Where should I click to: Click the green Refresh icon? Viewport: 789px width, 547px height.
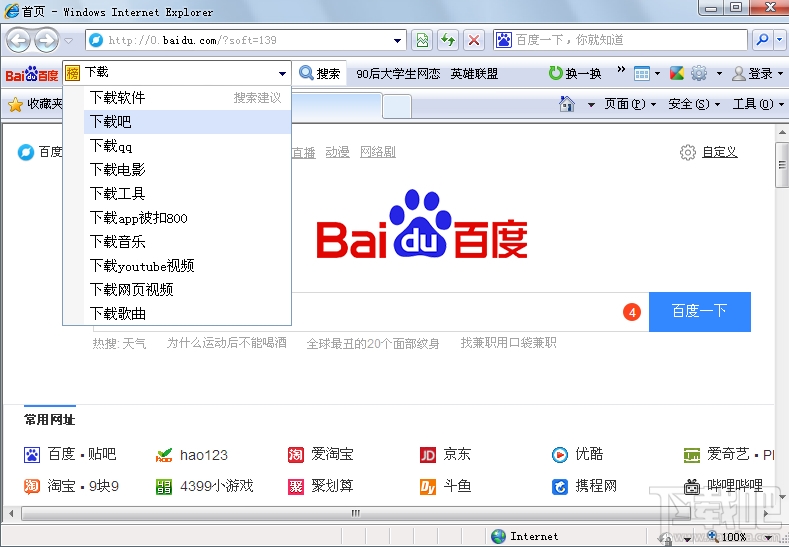click(448, 40)
